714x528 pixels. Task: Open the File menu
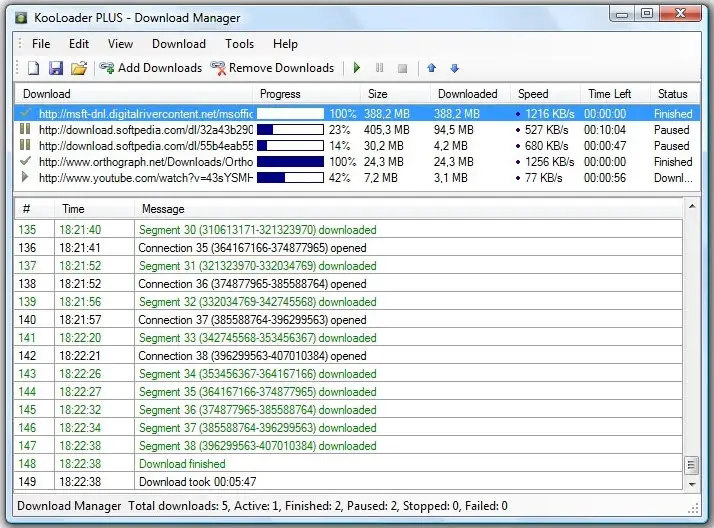(x=41, y=44)
